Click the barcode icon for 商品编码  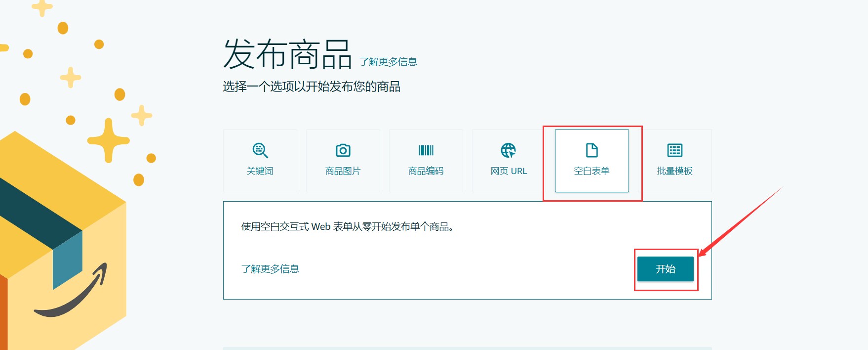(426, 150)
